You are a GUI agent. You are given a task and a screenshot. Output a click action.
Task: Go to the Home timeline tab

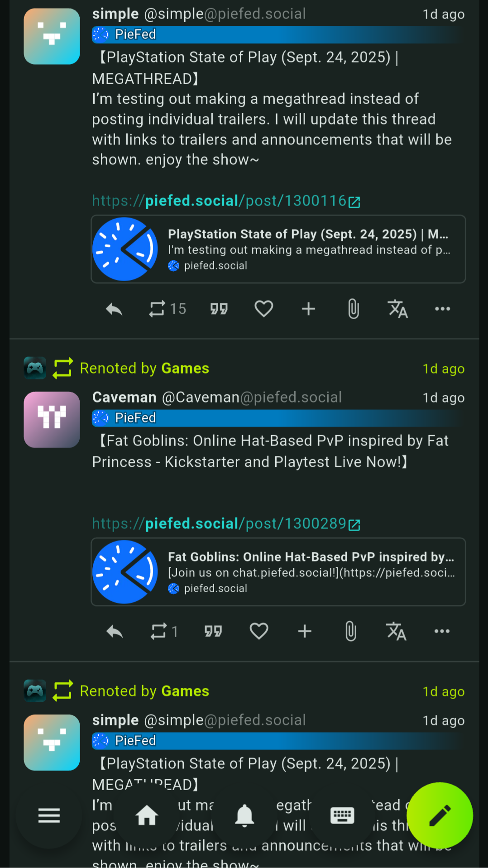coord(147,815)
